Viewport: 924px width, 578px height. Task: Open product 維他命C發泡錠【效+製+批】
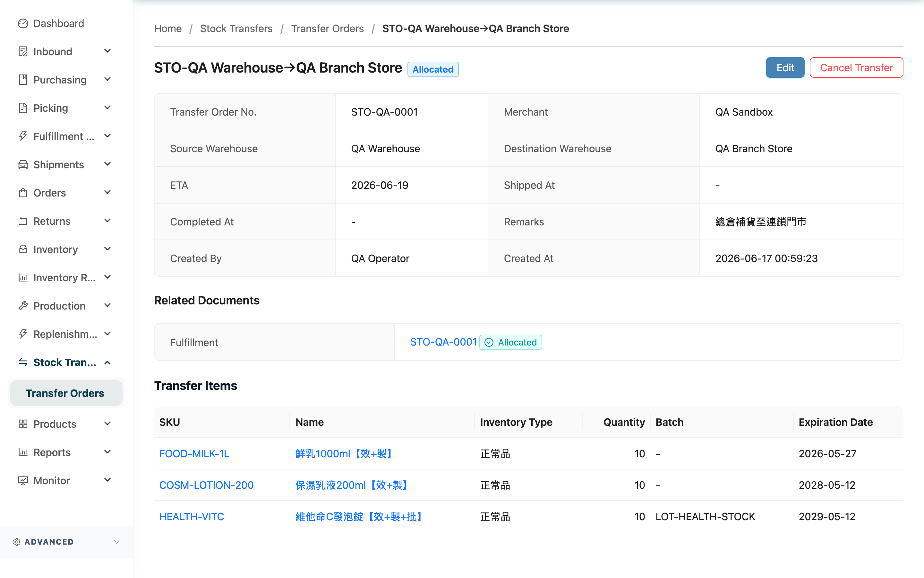tap(360, 517)
